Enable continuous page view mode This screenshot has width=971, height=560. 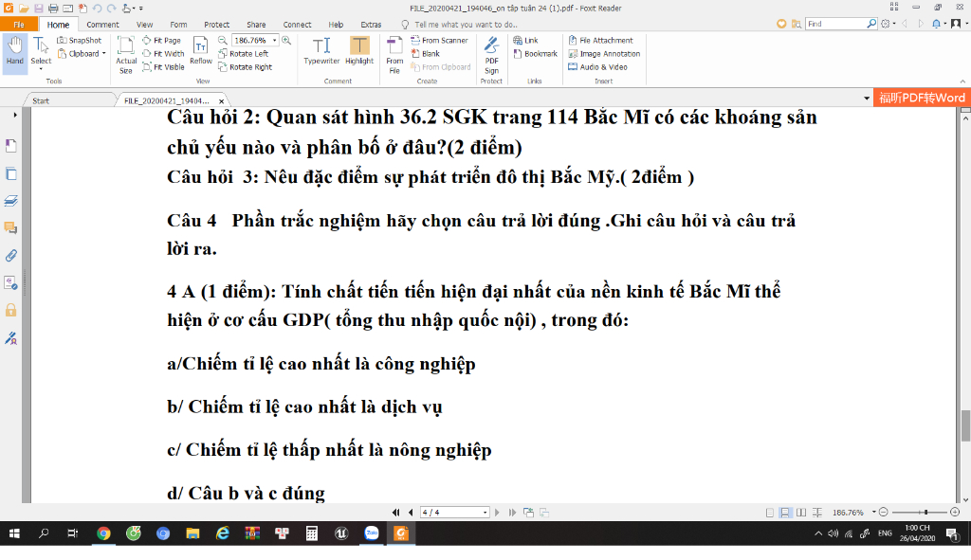784,513
